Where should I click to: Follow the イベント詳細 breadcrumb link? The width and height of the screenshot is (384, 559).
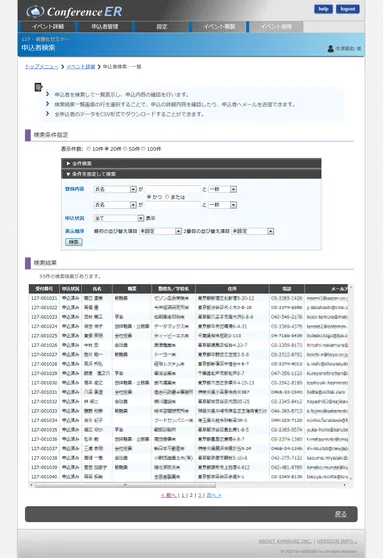tap(81, 67)
